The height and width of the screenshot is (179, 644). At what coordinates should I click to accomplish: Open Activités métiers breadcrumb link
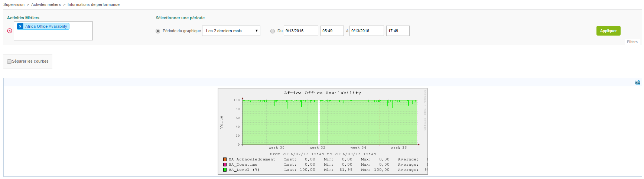coord(46,4)
